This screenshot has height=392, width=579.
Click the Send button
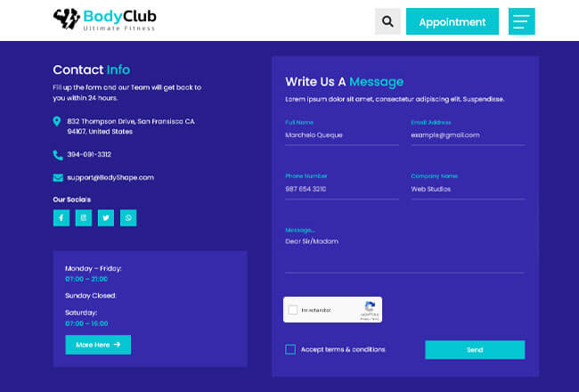pyautogui.click(x=475, y=350)
